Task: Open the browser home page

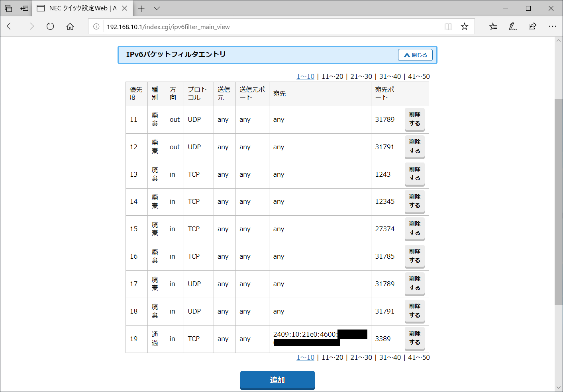Action: [x=70, y=27]
